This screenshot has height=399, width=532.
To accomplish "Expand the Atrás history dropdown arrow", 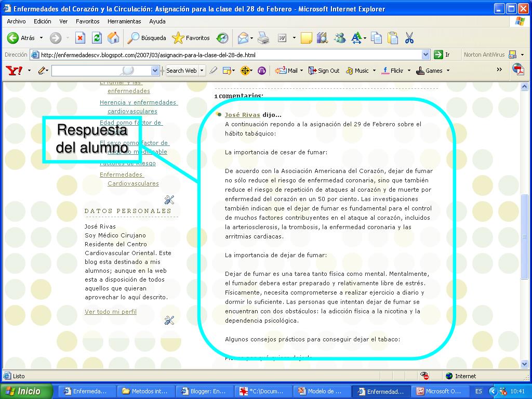I will pos(42,38).
